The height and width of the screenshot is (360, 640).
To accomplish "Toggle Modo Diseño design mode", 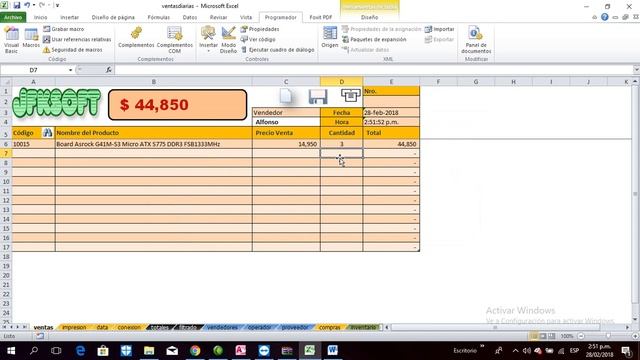I will tap(229, 40).
